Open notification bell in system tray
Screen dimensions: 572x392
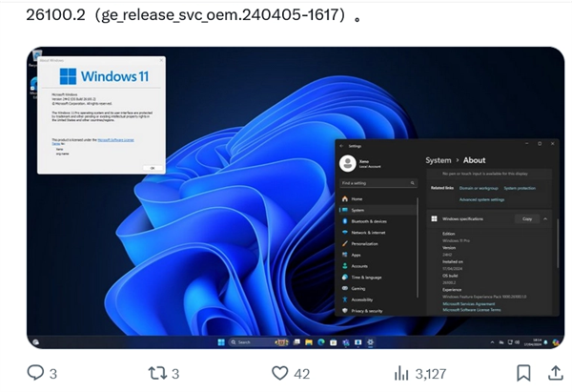(x=545, y=342)
